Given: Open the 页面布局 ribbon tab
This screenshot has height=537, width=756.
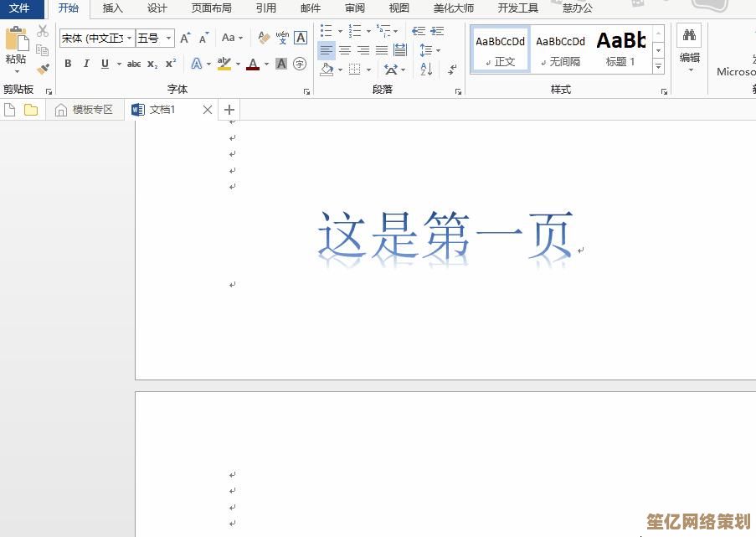Looking at the screenshot, I should coord(211,8).
